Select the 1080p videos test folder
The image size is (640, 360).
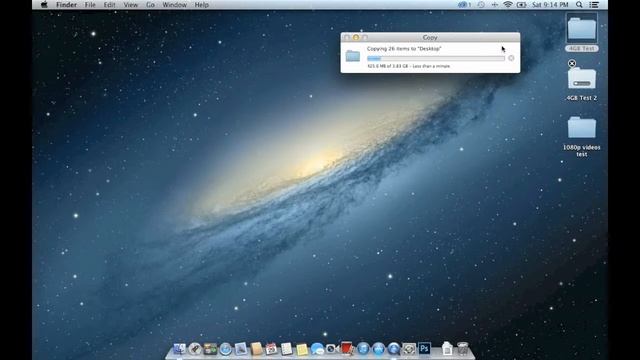(582, 127)
